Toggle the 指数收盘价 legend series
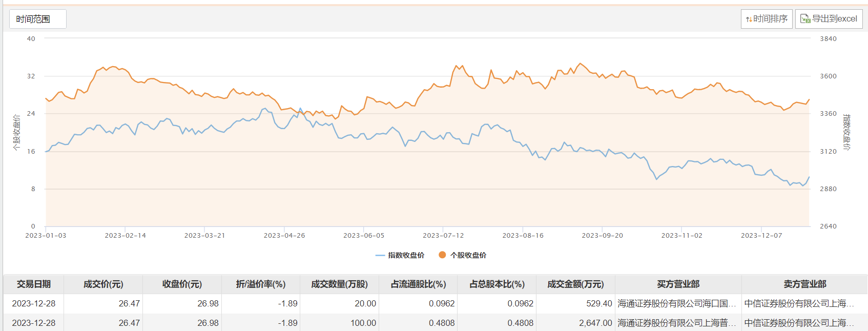 point(400,255)
